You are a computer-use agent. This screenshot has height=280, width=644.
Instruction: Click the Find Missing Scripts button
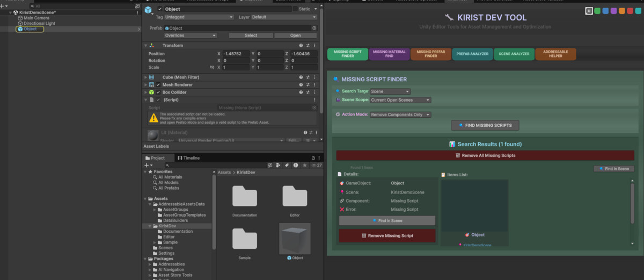pos(485,125)
